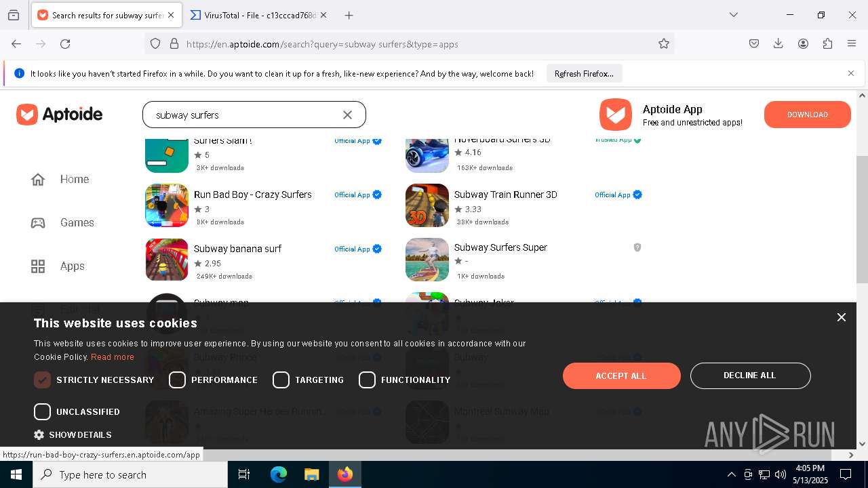Click the Aptoide App promo icon
Image resolution: width=868 pixels, height=488 pixels.
click(616, 115)
